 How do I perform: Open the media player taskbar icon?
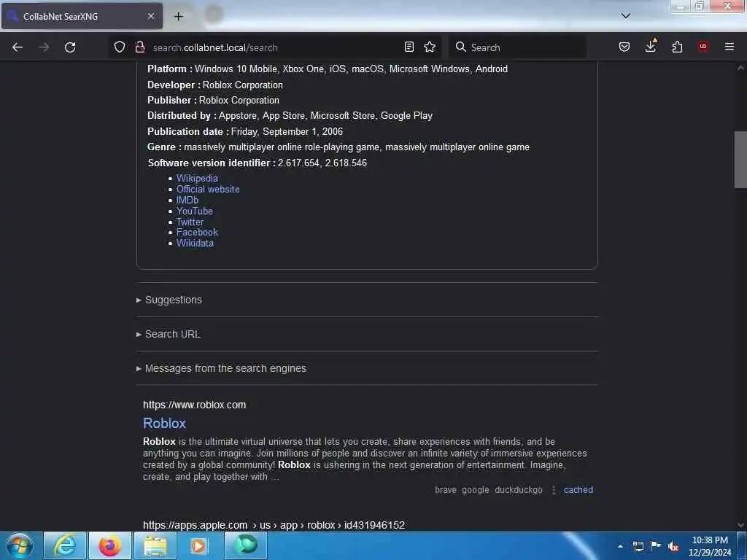coord(200,545)
